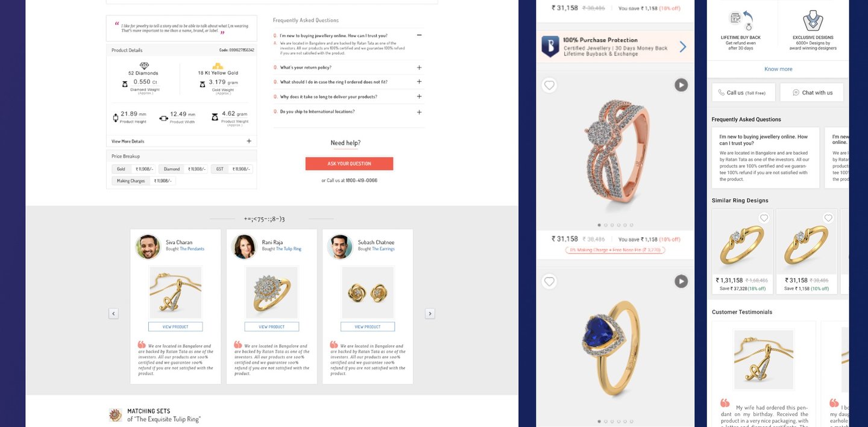868x427 pixels.
Task: Open the 100% Purchase Protection banner arrow
Action: point(683,46)
